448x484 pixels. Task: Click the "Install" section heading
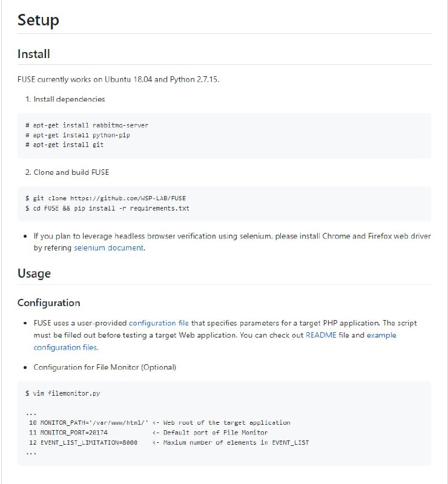[33, 54]
